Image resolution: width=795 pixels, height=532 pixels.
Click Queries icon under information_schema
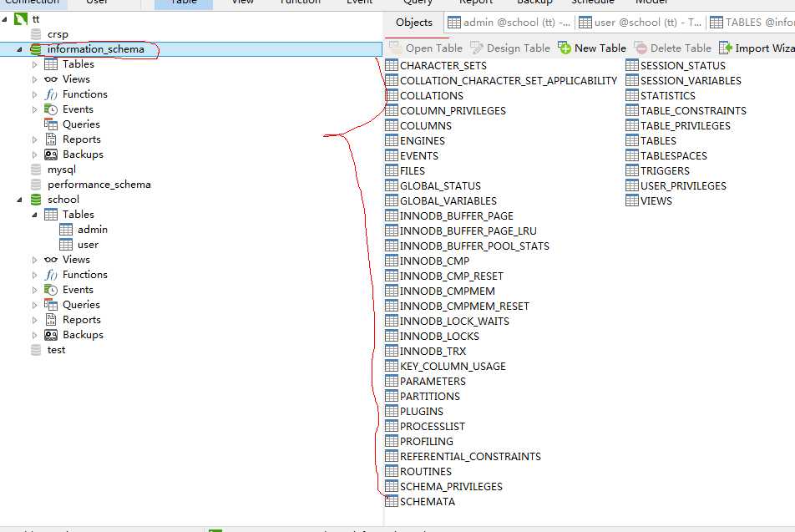tap(51, 124)
